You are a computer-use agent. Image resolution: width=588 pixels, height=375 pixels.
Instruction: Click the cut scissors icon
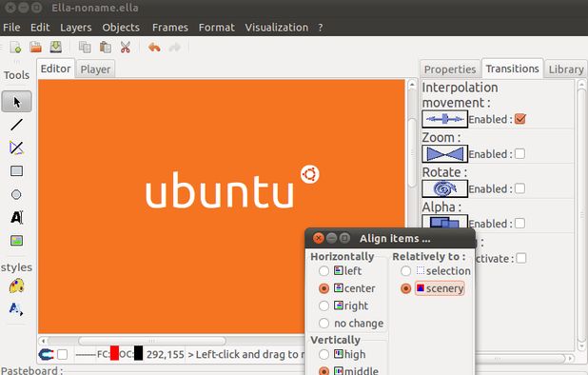click(126, 48)
